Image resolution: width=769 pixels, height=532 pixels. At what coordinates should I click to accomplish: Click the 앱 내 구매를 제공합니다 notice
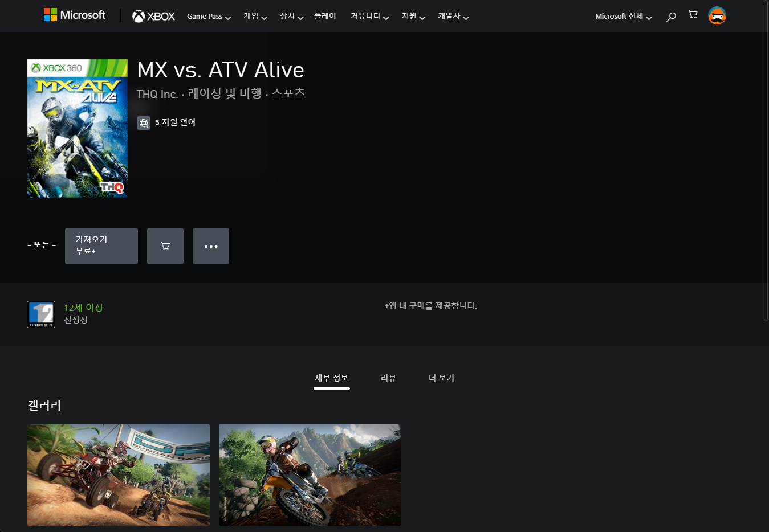point(430,306)
